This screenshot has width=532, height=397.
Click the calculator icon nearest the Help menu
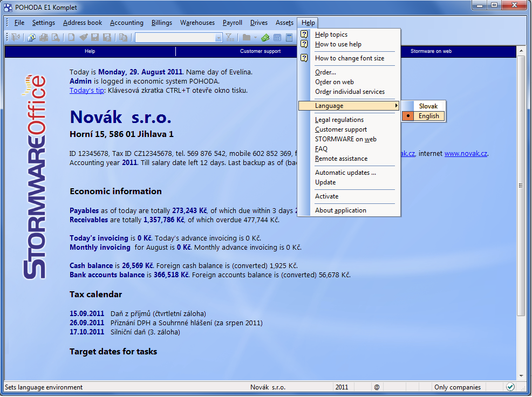coord(289,37)
